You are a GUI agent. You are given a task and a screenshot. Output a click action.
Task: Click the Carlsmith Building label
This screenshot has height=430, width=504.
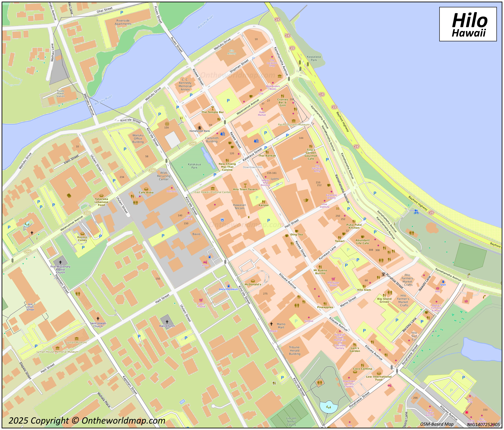tap(212, 139)
